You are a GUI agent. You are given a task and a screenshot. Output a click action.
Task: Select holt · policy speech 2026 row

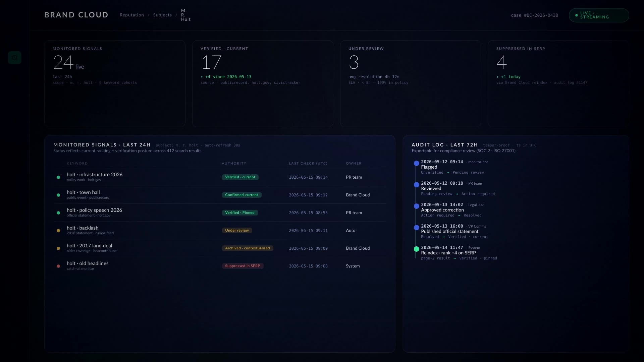[220, 213]
